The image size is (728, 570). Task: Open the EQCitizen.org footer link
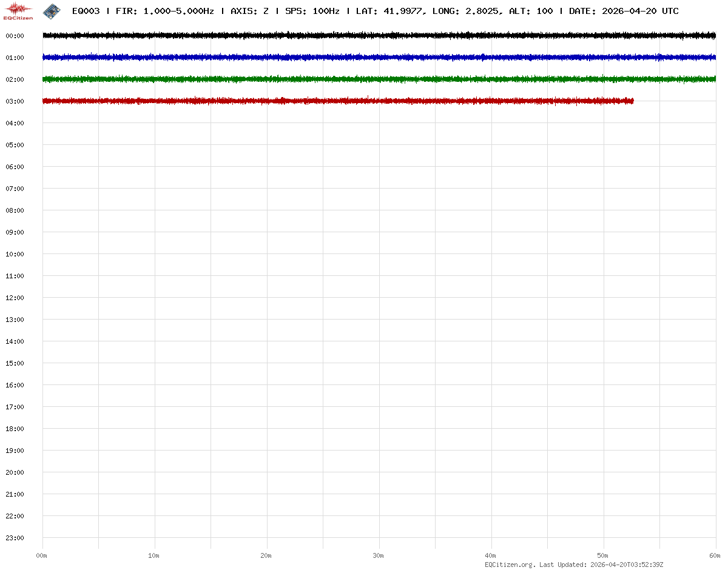(x=510, y=565)
